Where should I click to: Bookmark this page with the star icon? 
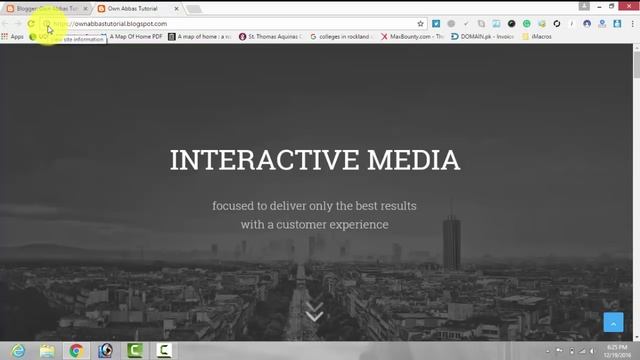click(420, 24)
